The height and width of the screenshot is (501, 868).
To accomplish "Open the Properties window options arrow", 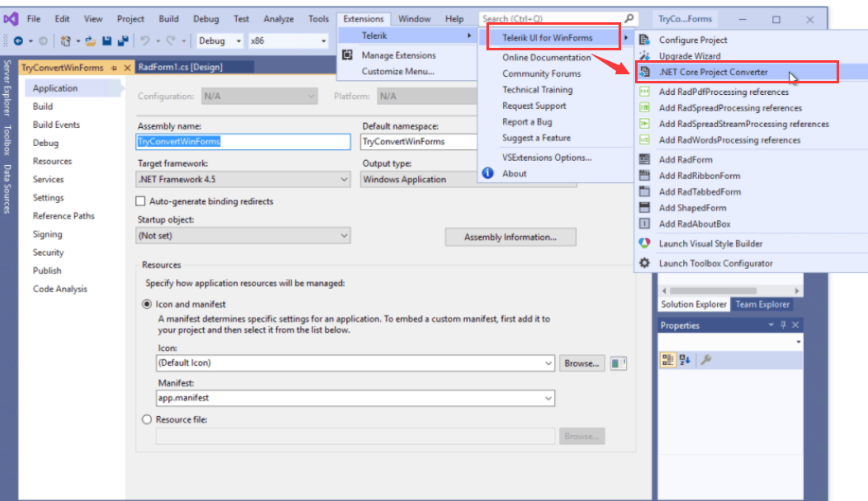I will (771, 325).
